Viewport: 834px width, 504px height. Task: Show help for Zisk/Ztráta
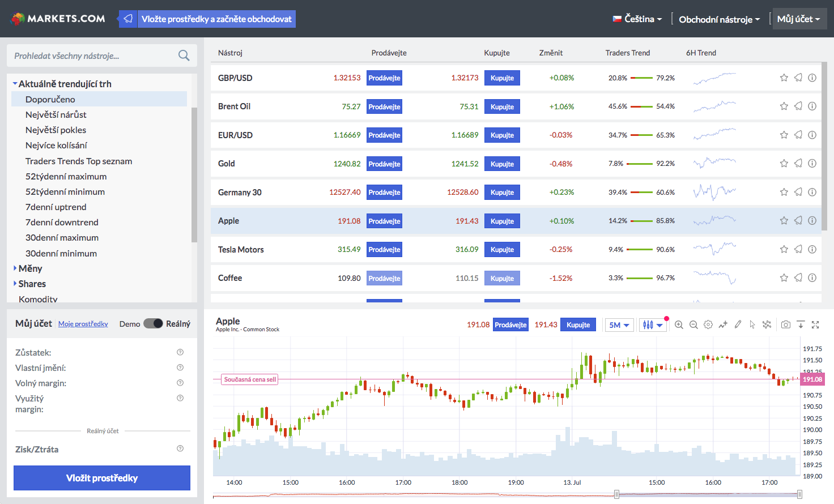(x=180, y=449)
